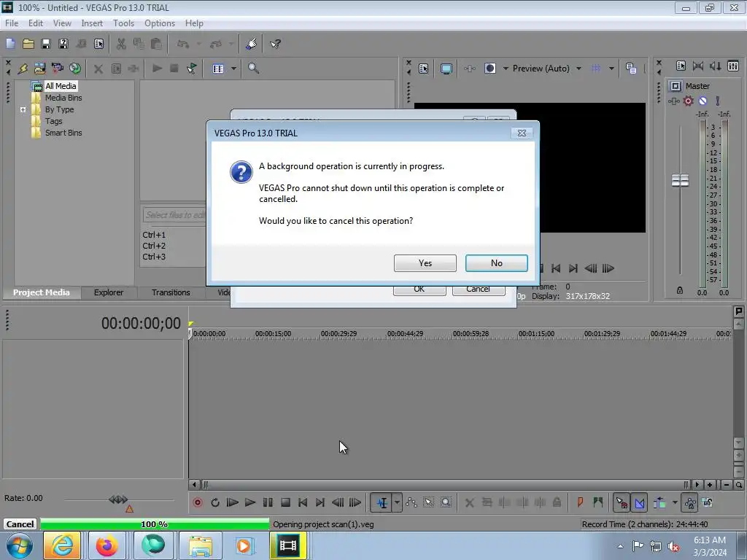Toggle the preview Overlays grid icon
This screenshot has height=560, width=747.
(x=596, y=68)
